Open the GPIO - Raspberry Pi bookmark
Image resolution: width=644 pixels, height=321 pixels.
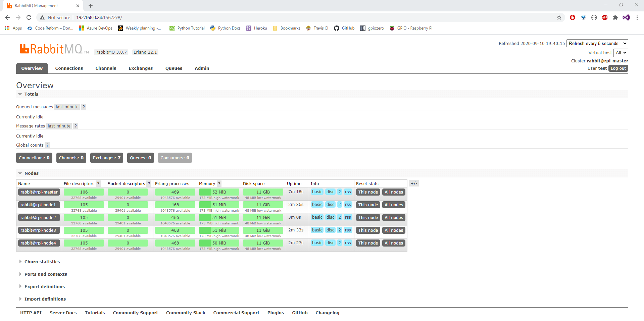click(x=411, y=28)
